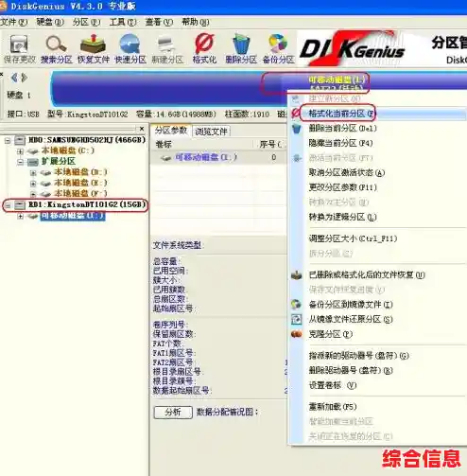Image resolution: width=467 pixels, height=476 pixels.
Task: Click the 分析 (Analyze) button
Action: pos(173,412)
